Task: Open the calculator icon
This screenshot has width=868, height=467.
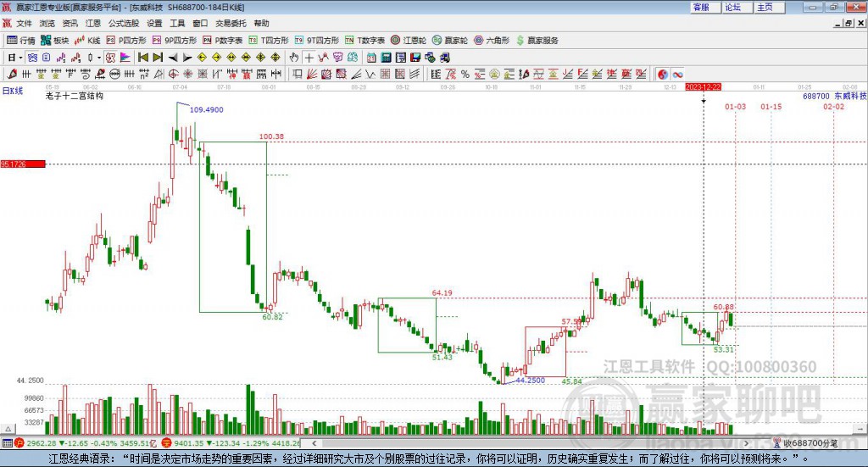Action: (x=386, y=58)
